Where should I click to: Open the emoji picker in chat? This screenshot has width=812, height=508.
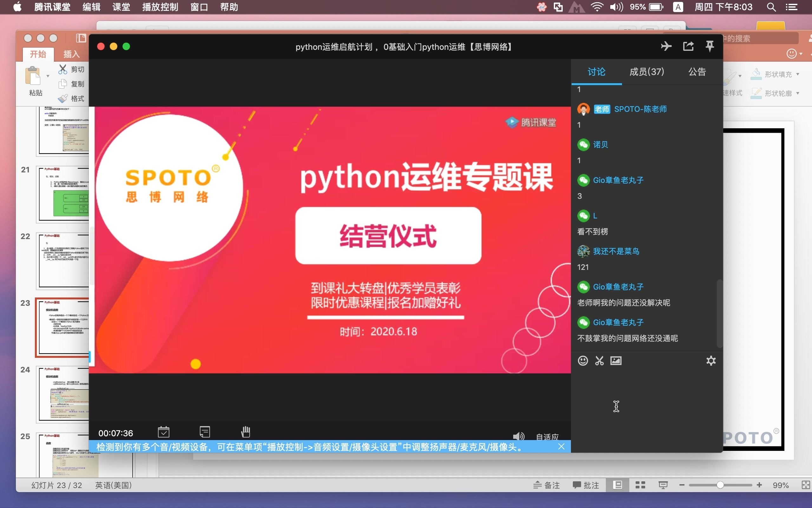click(583, 360)
